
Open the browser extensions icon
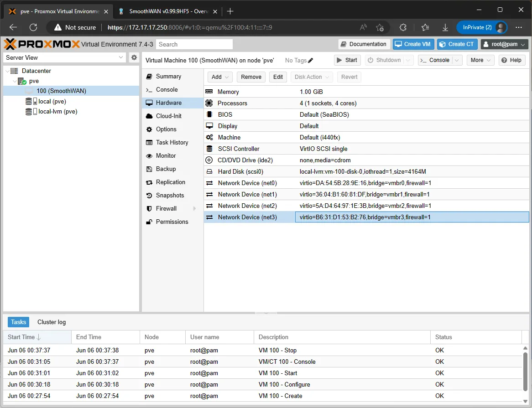[x=403, y=27]
